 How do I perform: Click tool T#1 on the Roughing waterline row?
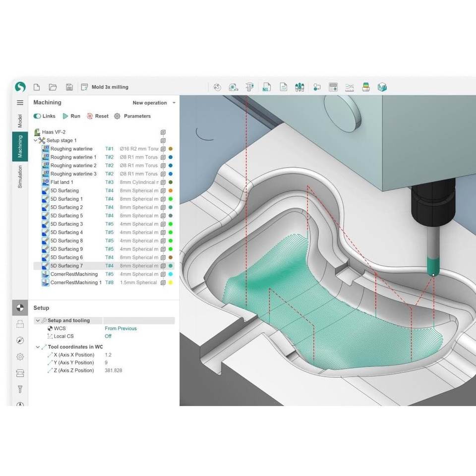tap(109, 149)
